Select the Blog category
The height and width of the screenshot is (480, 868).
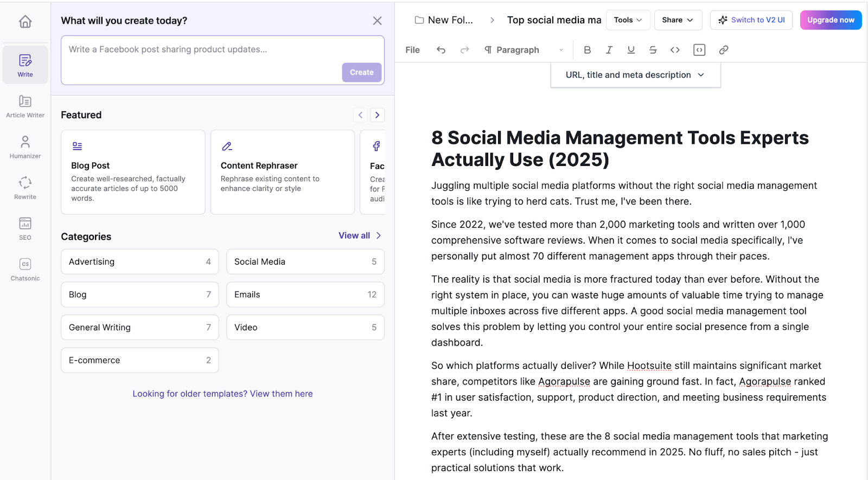139,295
